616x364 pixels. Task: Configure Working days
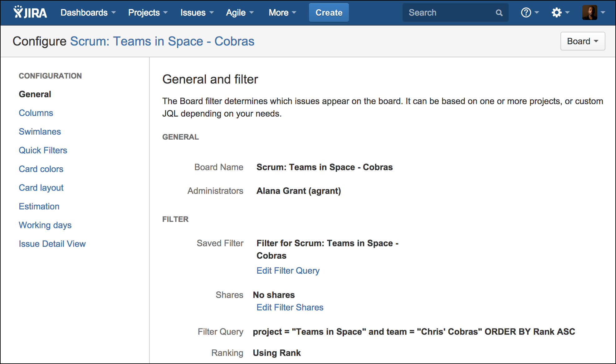(45, 225)
